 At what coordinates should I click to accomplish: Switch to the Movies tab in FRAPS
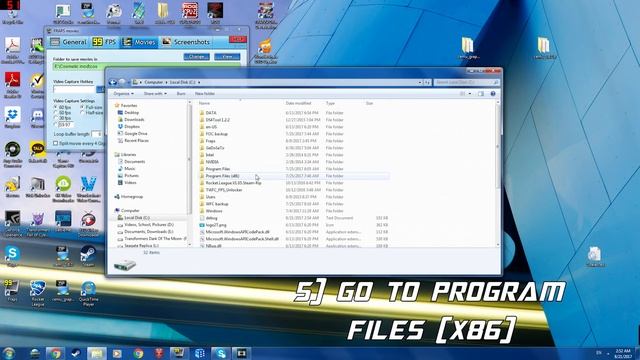139,42
